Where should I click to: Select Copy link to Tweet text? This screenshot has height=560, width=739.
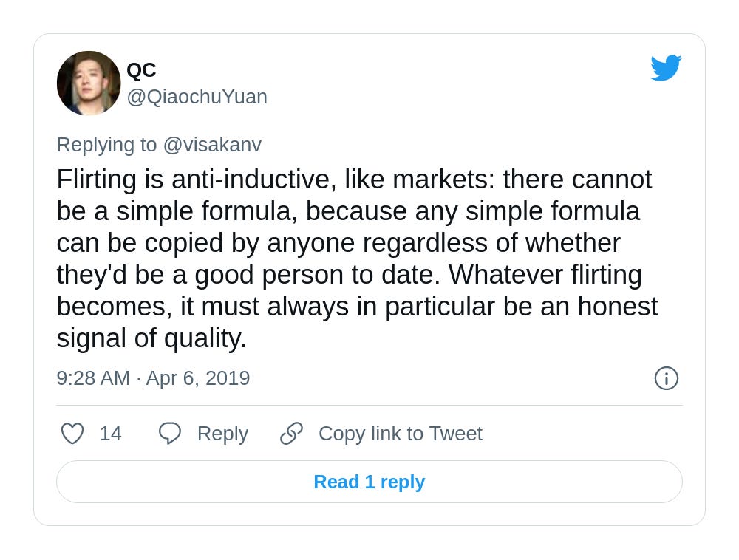click(400, 434)
